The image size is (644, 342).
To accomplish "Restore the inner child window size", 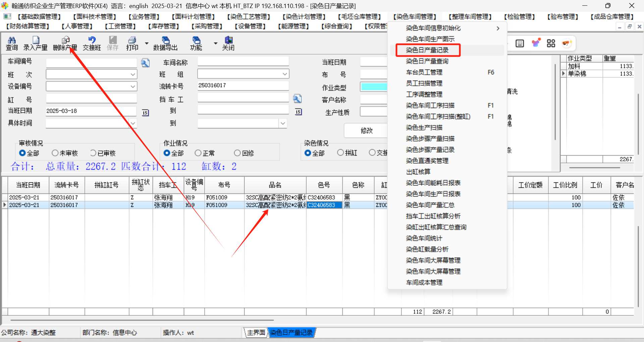I will click(630, 27).
